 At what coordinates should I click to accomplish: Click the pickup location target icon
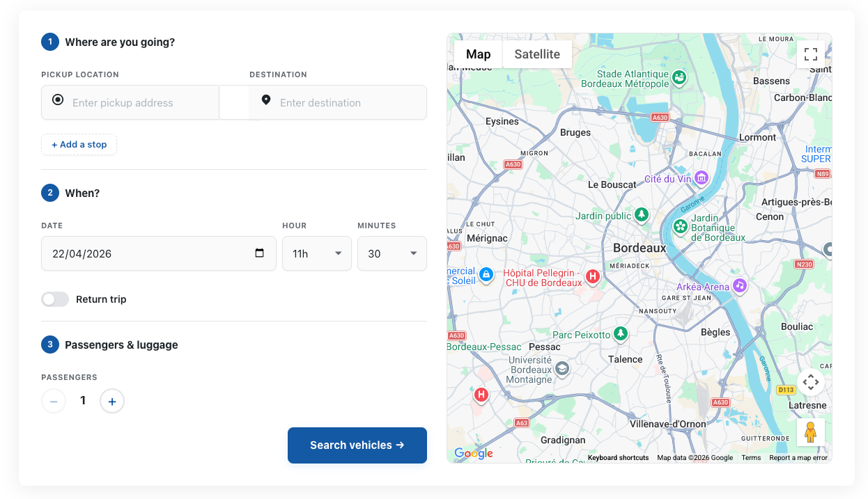(58, 100)
